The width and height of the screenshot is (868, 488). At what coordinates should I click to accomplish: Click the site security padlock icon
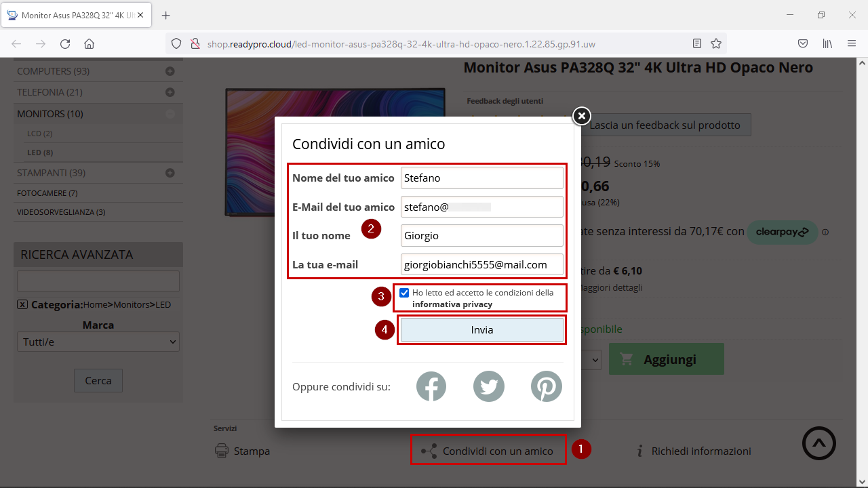click(195, 44)
